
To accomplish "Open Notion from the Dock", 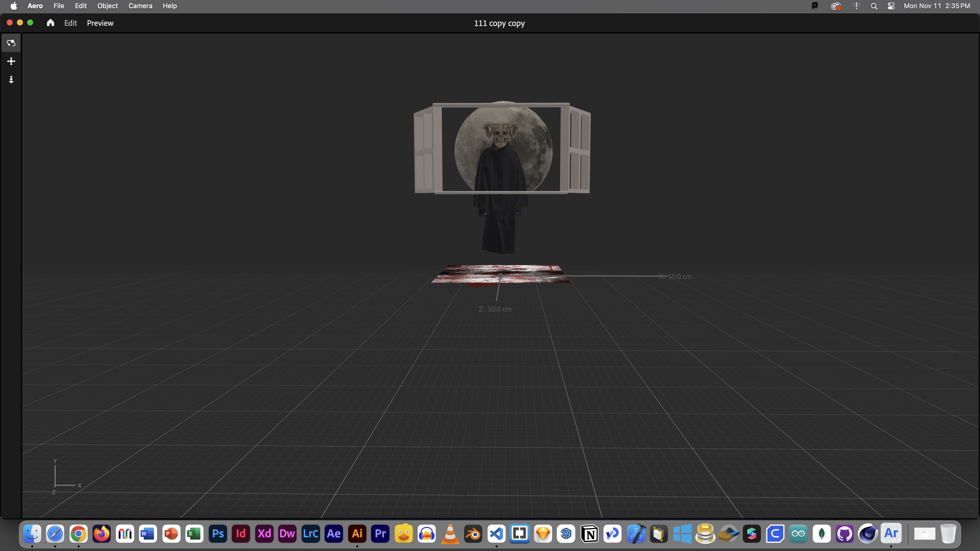I will [x=589, y=533].
